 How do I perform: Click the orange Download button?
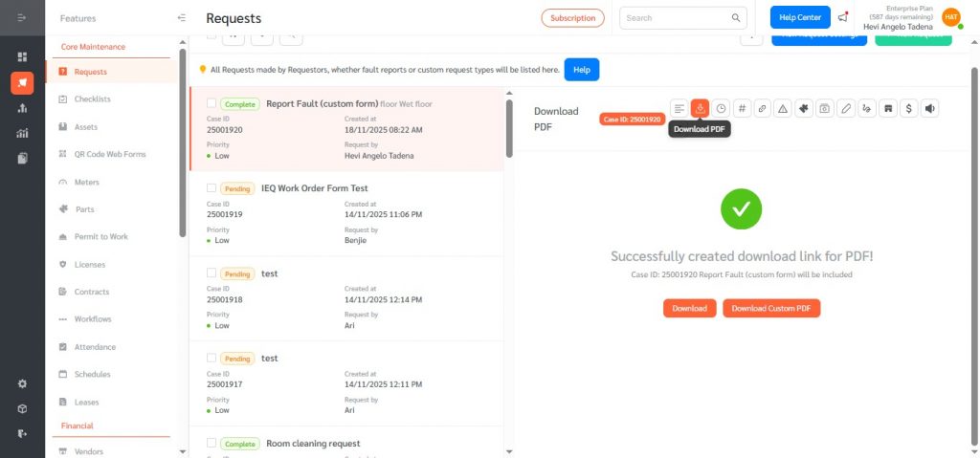tap(689, 308)
